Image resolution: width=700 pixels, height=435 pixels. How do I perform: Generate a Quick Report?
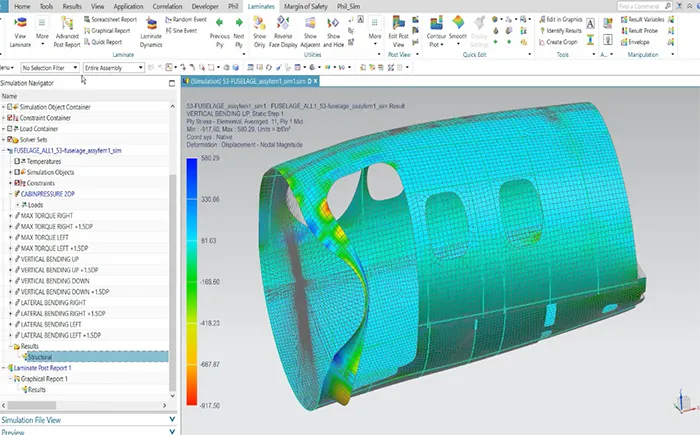coord(103,42)
